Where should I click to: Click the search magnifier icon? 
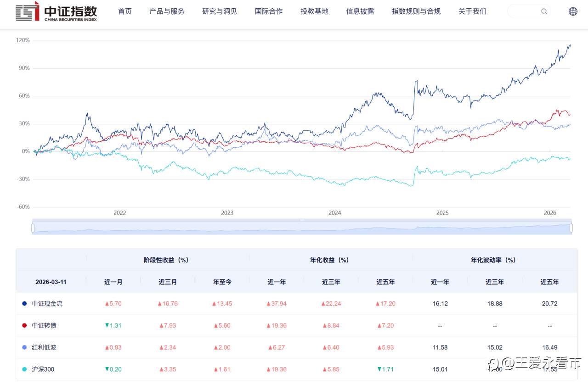tap(544, 11)
